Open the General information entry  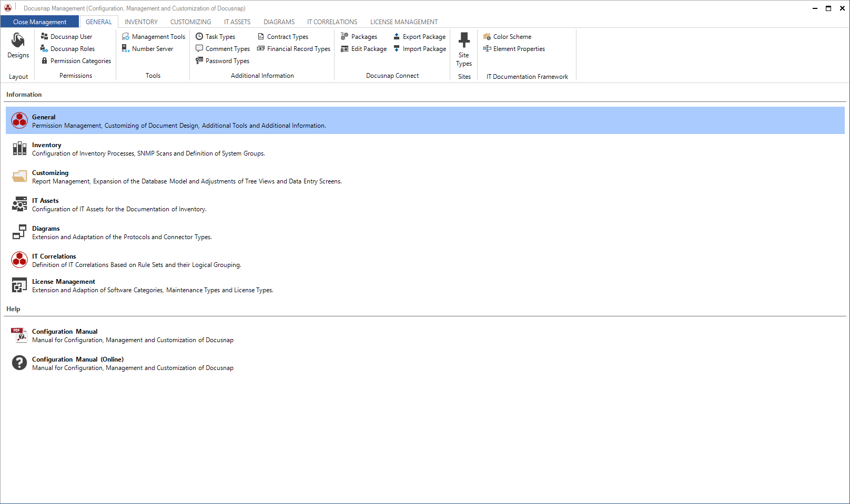pos(425,120)
